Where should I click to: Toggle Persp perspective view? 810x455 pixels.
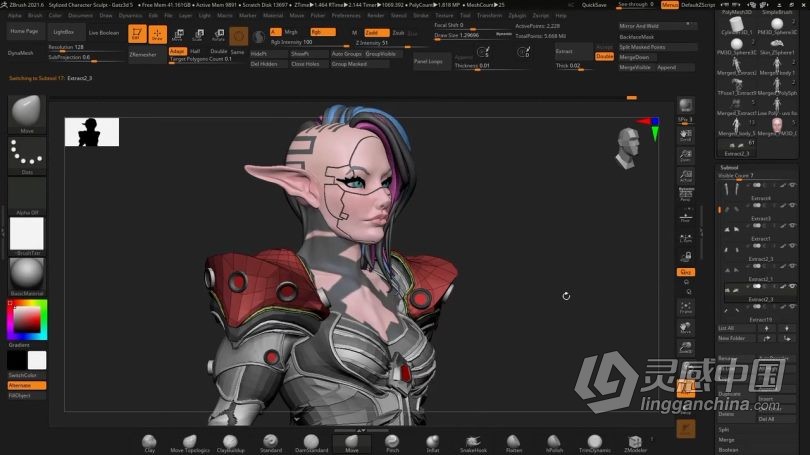click(686, 194)
